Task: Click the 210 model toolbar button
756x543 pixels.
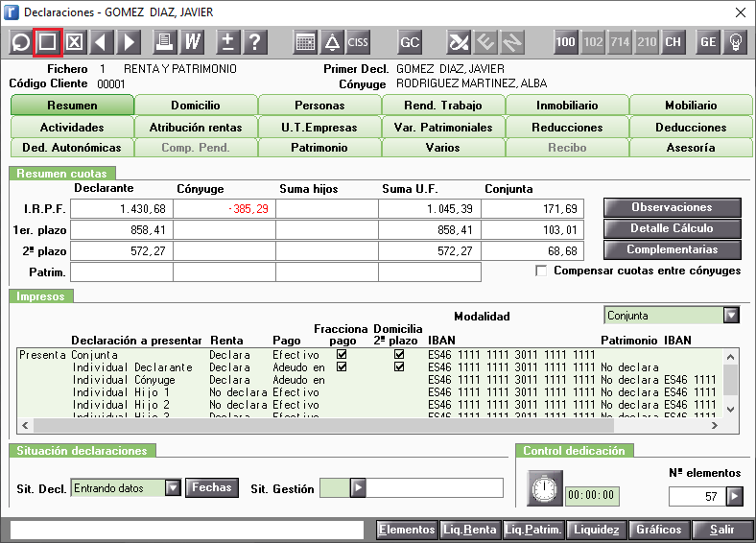Action: [647, 42]
